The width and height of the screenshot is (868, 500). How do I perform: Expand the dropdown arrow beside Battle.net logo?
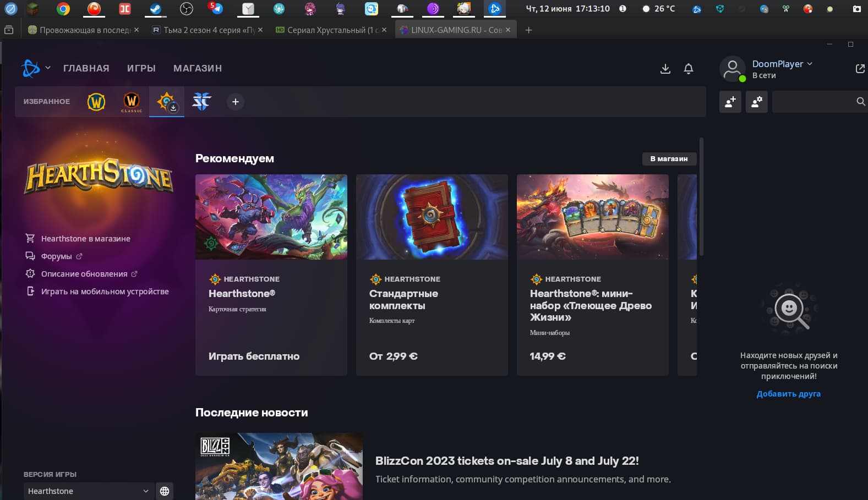[x=48, y=68]
